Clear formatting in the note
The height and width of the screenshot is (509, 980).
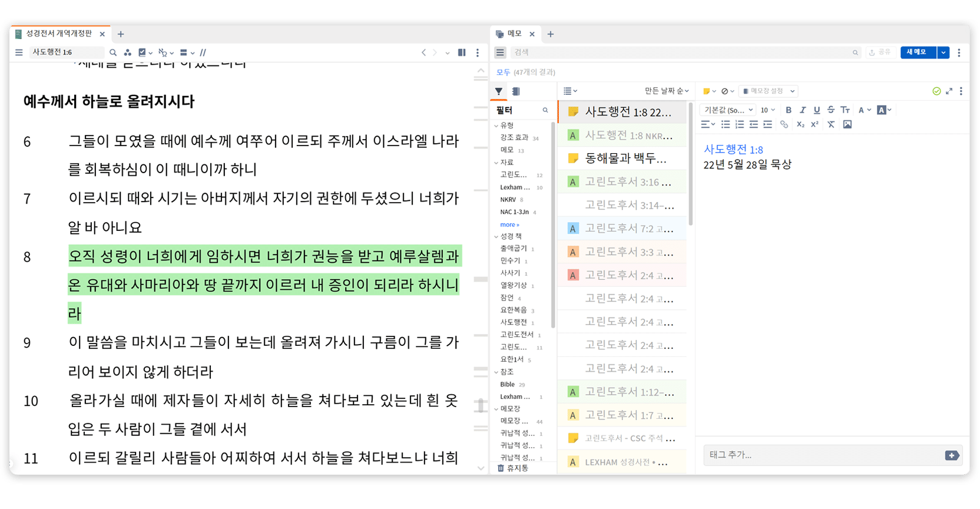pyautogui.click(x=831, y=124)
